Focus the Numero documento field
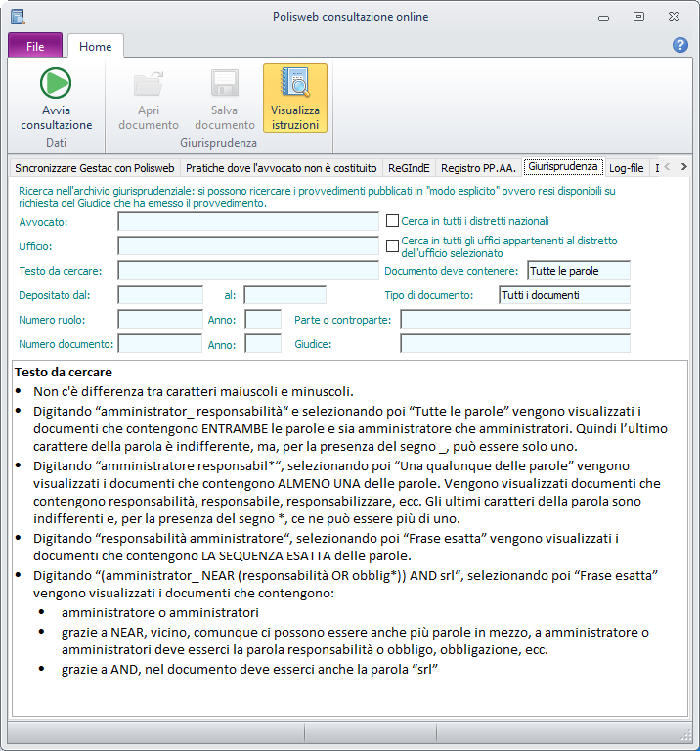The image size is (700, 751). tap(160, 343)
